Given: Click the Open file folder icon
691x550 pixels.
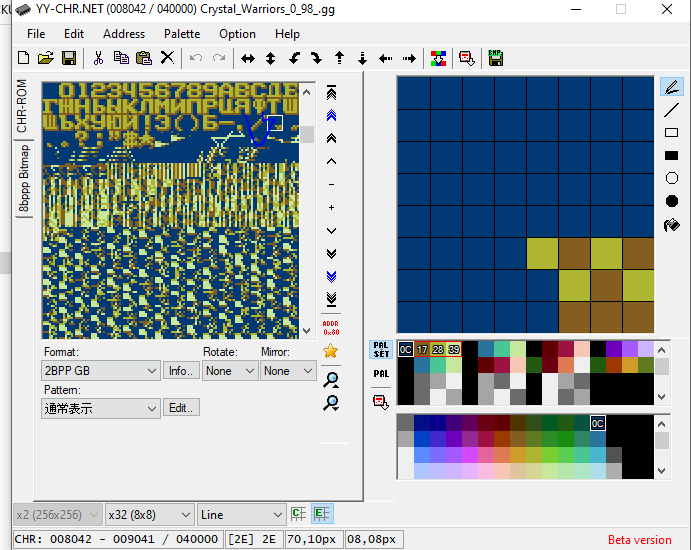Looking at the screenshot, I should tap(46, 58).
